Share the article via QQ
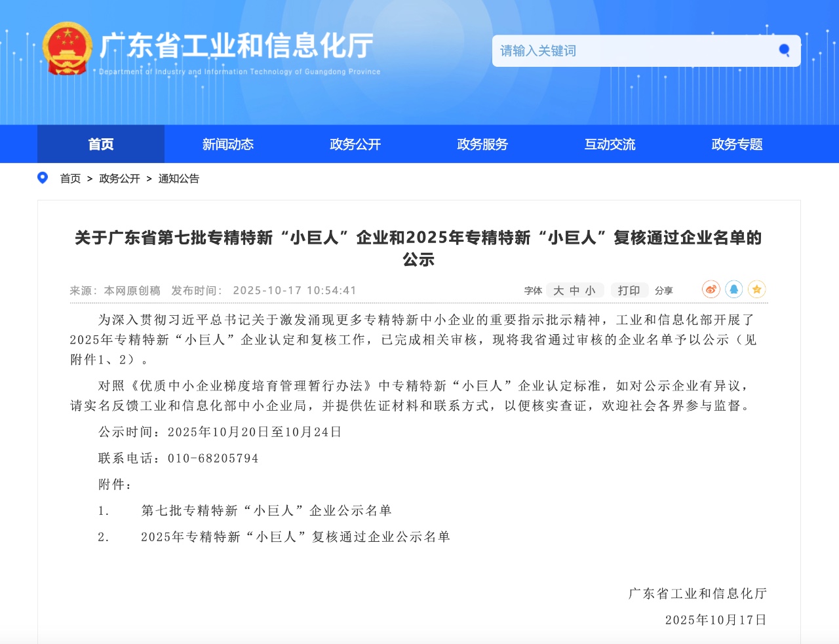This screenshot has width=839, height=644. (x=733, y=289)
